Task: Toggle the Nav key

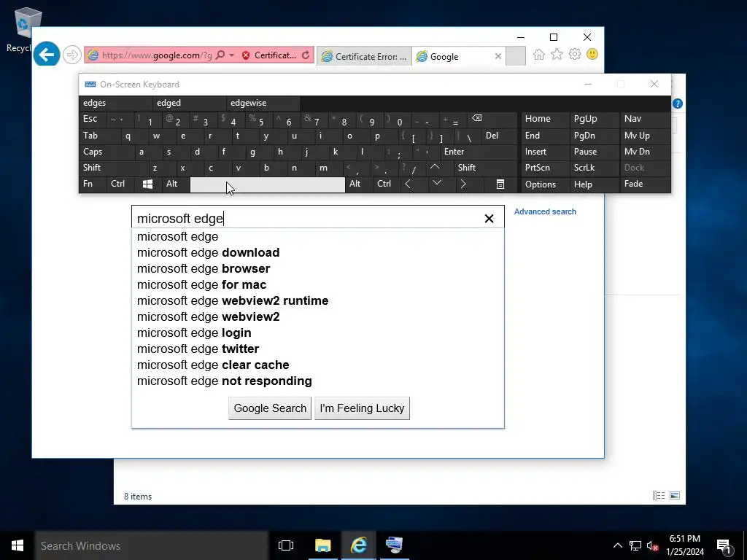Action: click(x=645, y=119)
